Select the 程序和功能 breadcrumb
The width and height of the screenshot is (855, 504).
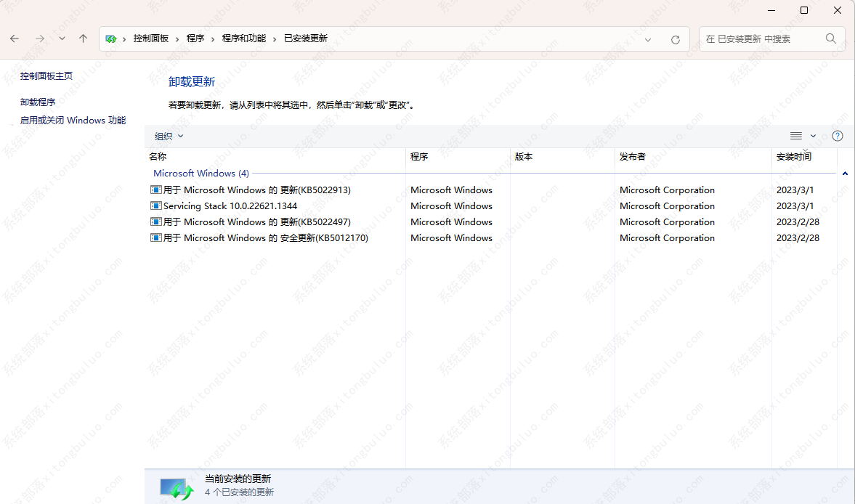click(x=244, y=38)
